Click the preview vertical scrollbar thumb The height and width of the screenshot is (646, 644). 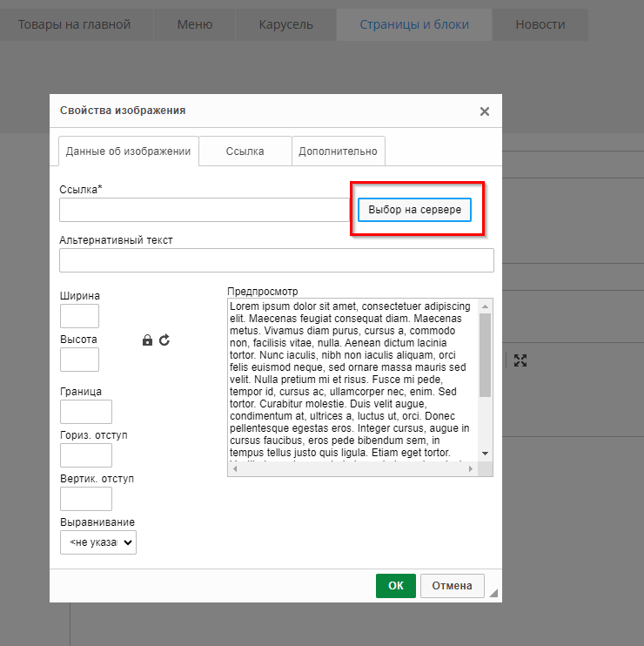[x=486, y=354]
